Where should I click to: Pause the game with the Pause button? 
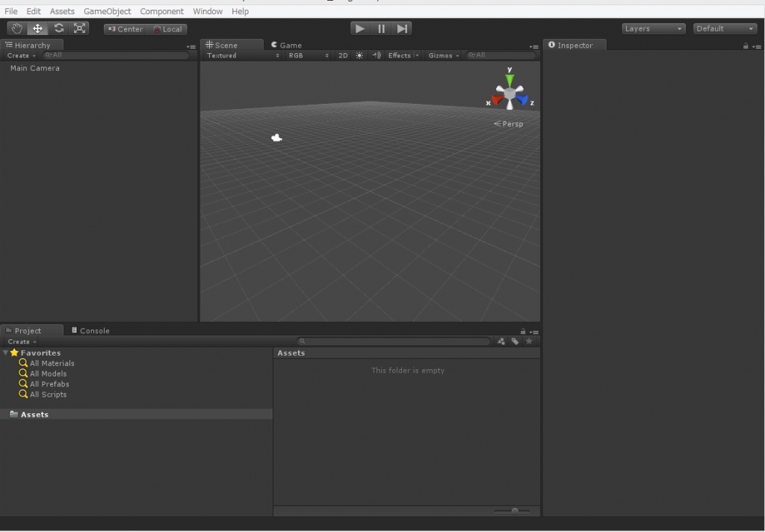(x=381, y=29)
